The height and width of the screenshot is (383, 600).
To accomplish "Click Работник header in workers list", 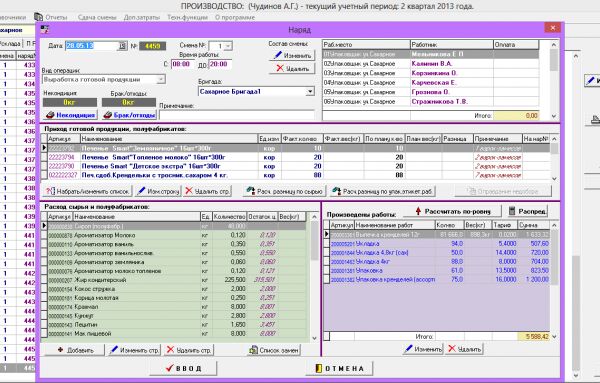I will click(452, 44).
